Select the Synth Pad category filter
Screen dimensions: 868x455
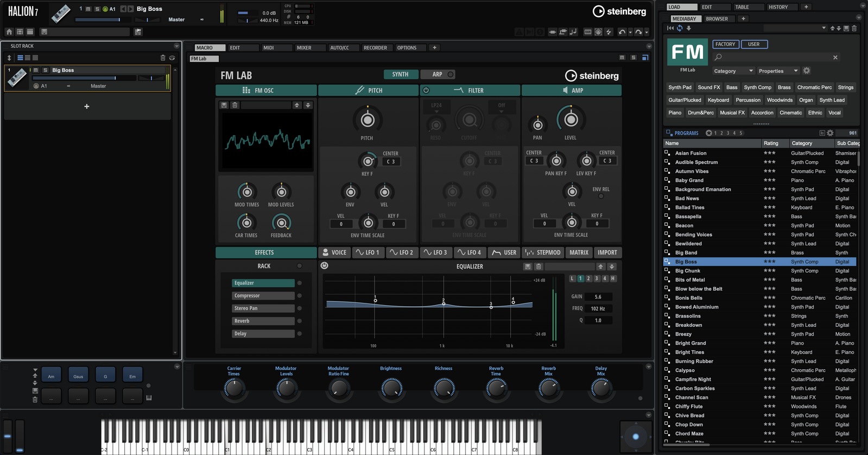click(x=680, y=87)
